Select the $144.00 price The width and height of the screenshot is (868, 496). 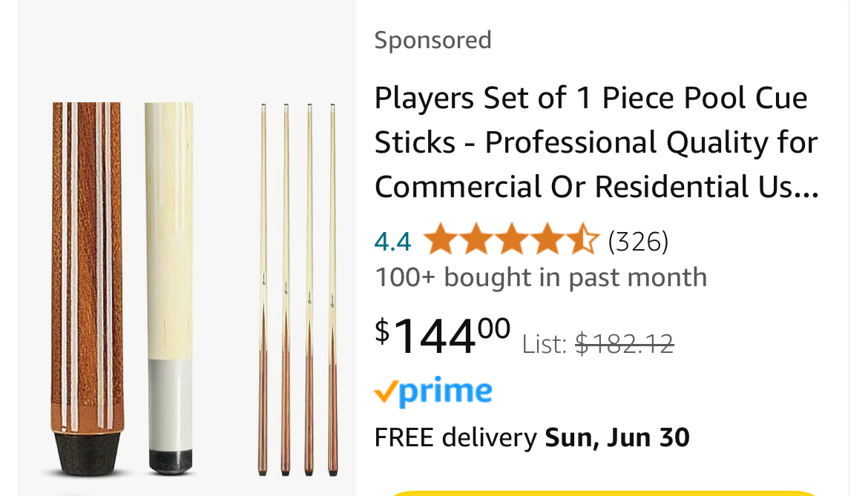[x=443, y=334]
